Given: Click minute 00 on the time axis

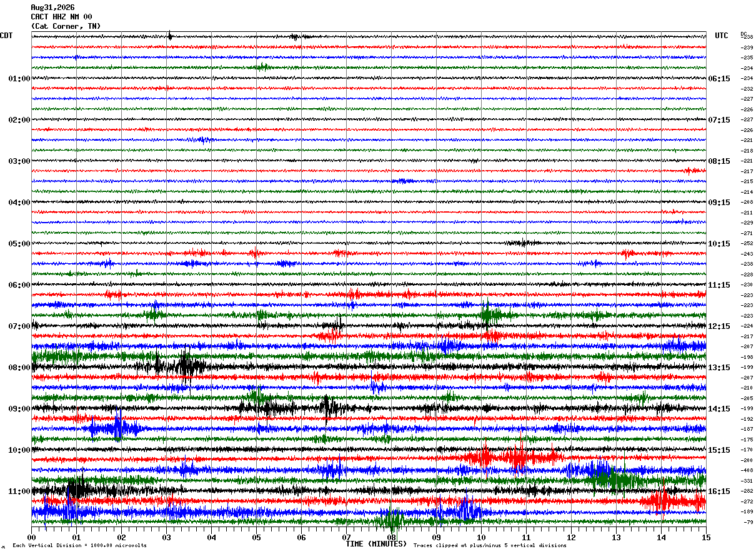Looking at the screenshot, I should 32,537.
